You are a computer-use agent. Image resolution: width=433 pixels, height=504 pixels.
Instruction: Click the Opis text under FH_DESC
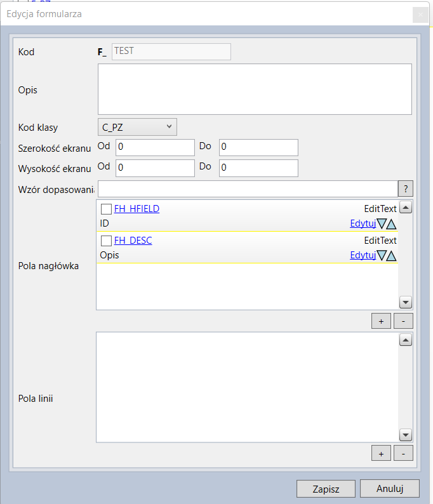click(x=110, y=255)
